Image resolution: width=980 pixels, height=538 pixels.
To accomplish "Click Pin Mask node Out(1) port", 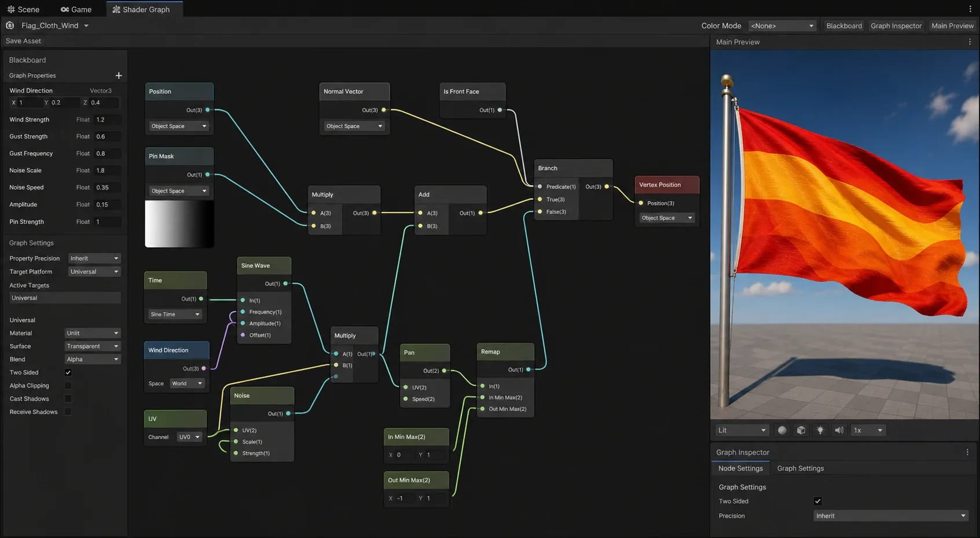I will coord(207,175).
